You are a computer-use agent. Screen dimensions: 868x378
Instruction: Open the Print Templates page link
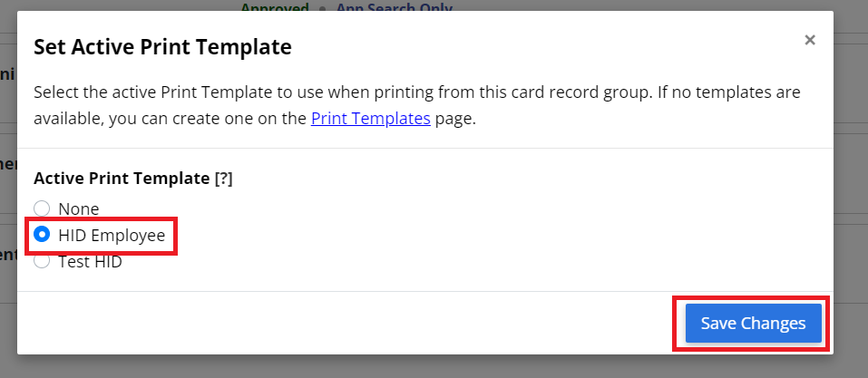point(370,119)
